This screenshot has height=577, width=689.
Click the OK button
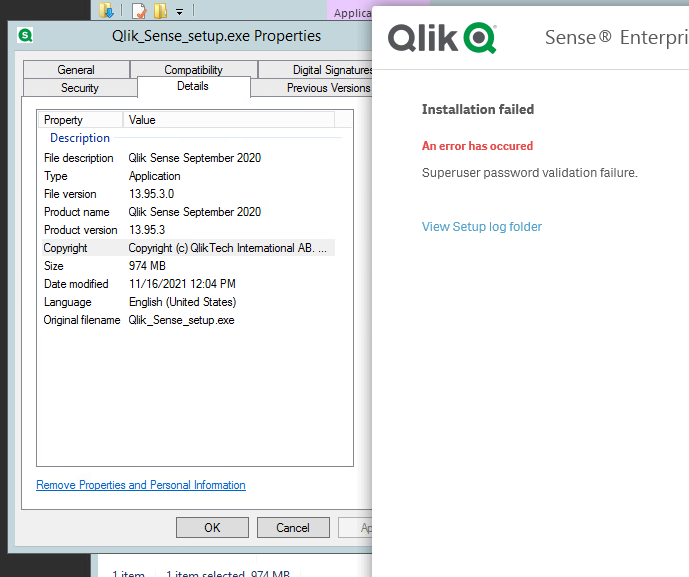(x=212, y=527)
